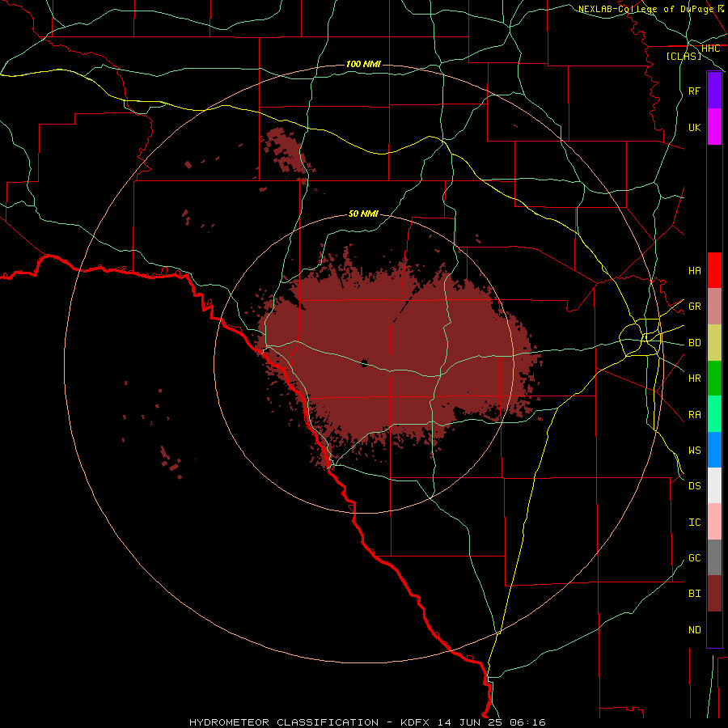Screen dimensions: 728x728
Task: Click the magenta UK color swatch in the legend
Action: (714, 127)
